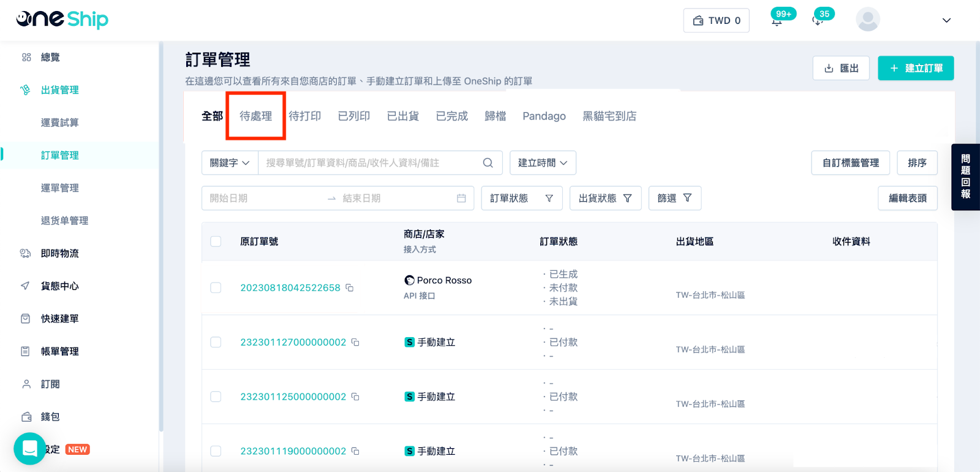Open the 建立時間 dropdown
The image size is (980, 472).
543,162
